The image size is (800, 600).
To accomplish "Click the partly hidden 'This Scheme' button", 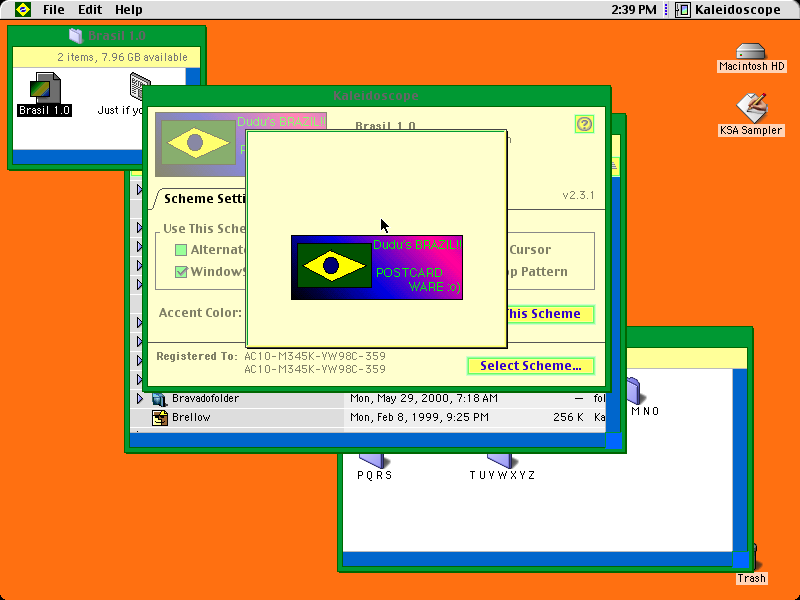I will [551, 314].
